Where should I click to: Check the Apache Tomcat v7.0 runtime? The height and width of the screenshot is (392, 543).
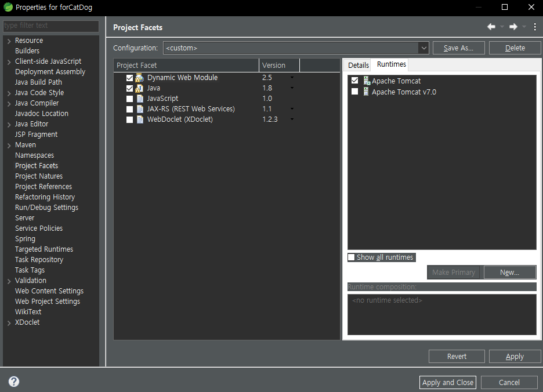[x=354, y=92]
